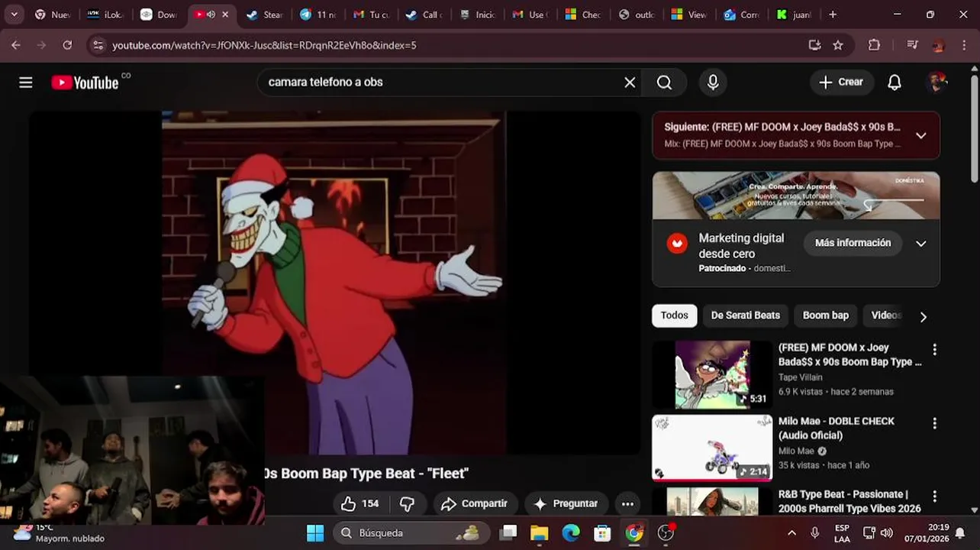Click the Chrome address bar URL

(264, 45)
